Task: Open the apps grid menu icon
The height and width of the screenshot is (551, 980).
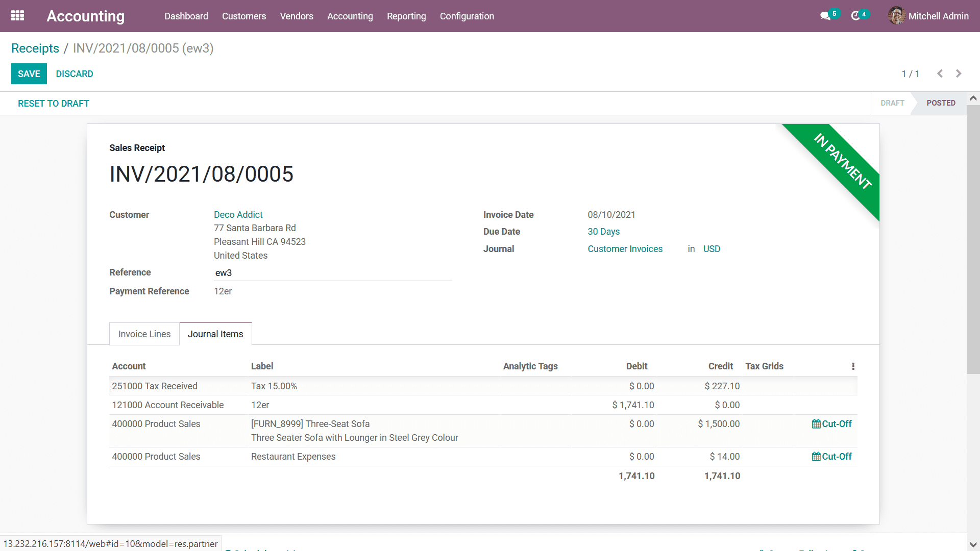Action: click(x=17, y=16)
